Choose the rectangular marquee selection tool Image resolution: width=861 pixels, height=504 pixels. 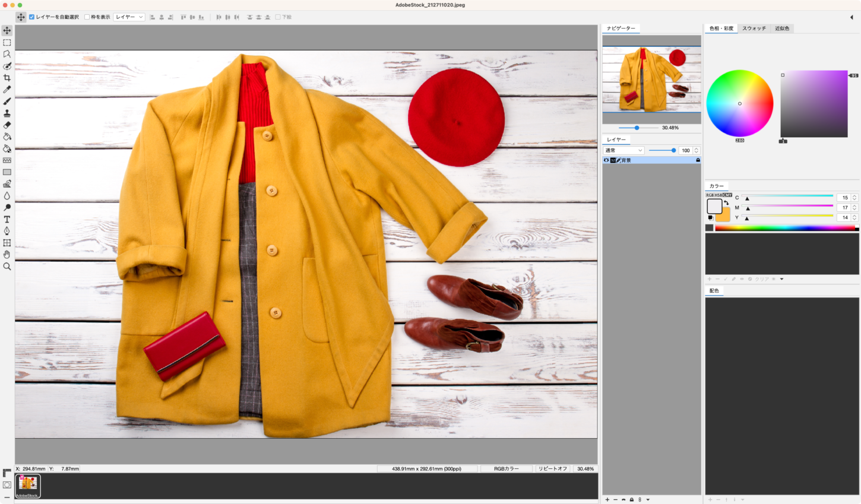coord(7,43)
